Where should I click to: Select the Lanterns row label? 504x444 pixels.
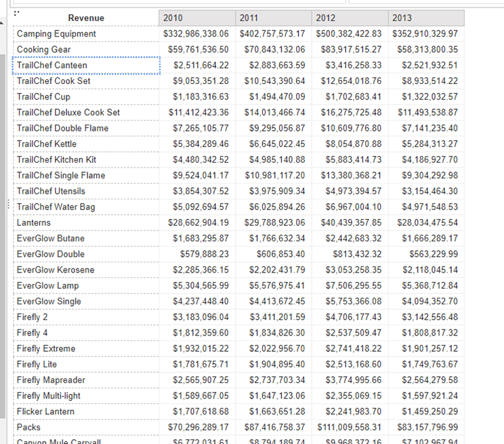point(86,222)
